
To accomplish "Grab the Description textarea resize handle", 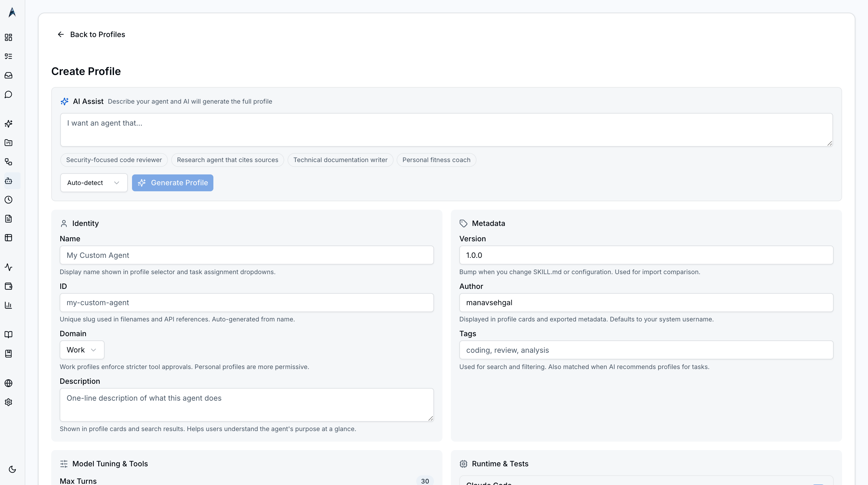I will click(x=431, y=418).
